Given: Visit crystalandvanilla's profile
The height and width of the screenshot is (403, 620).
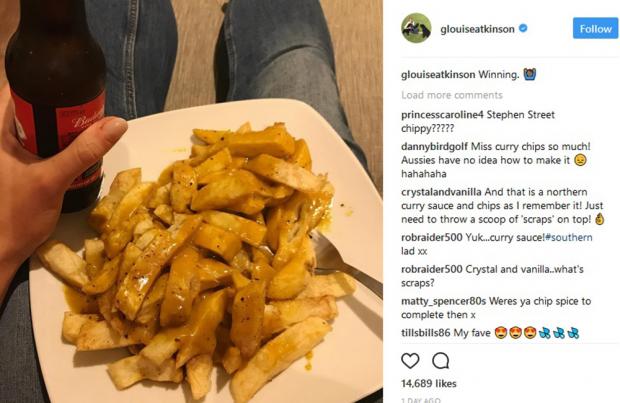Looking at the screenshot, I should pyautogui.click(x=441, y=192).
